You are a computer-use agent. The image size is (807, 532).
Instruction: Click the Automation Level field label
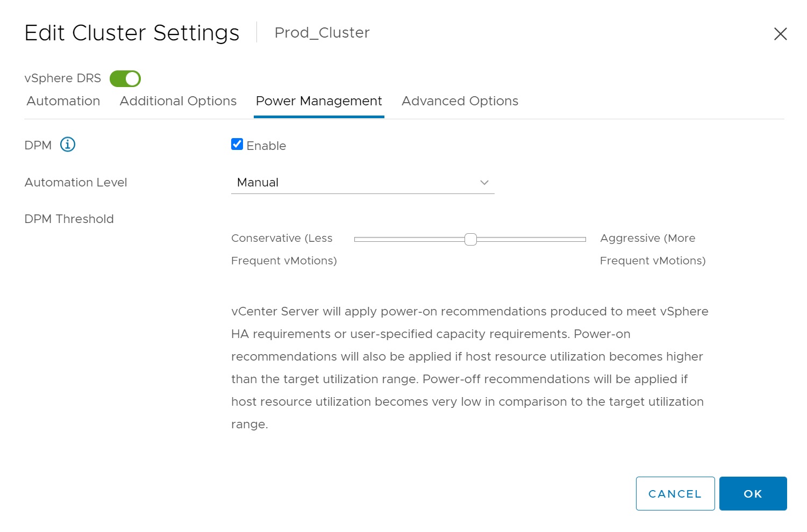pos(76,183)
